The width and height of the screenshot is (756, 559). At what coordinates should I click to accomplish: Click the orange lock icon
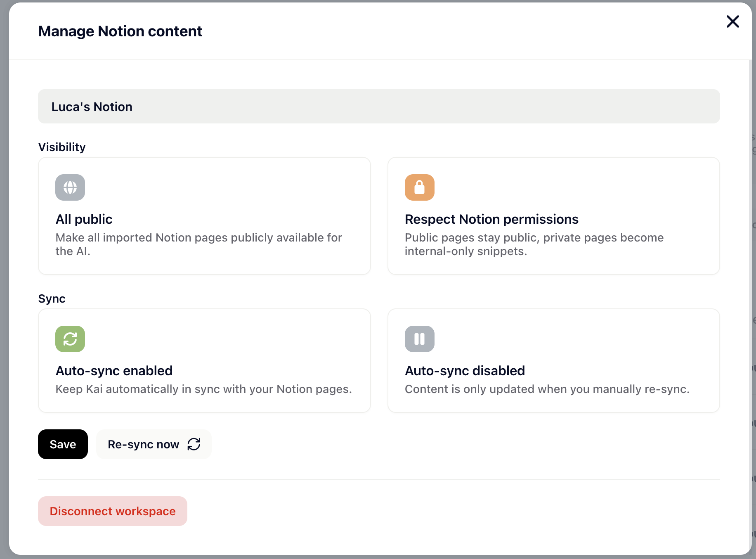(419, 187)
